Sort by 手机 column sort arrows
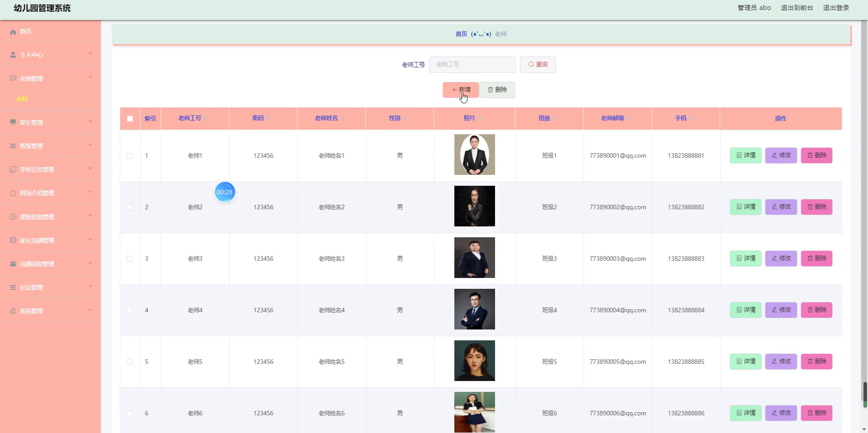868x433 pixels. coord(691,118)
